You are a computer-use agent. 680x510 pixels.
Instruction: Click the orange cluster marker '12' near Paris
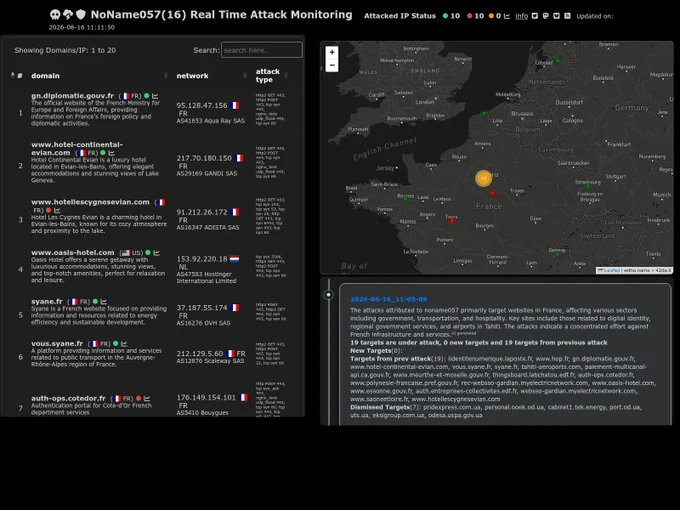coord(484,178)
